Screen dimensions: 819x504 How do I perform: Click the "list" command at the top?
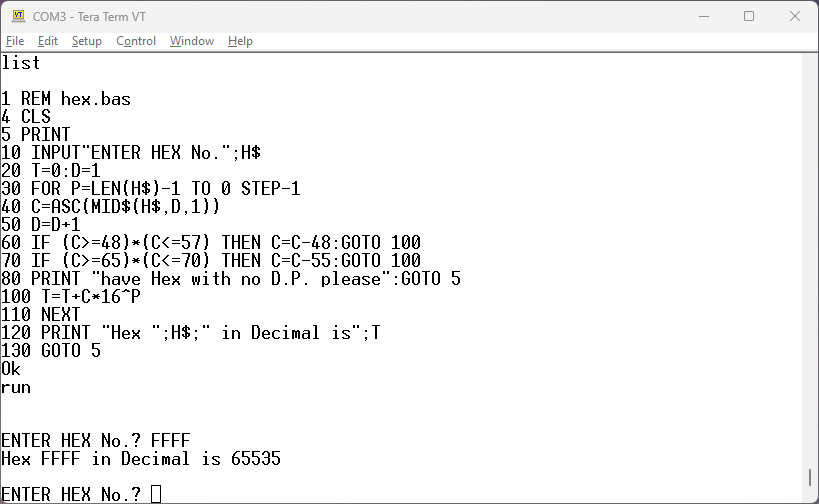(x=21, y=63)
